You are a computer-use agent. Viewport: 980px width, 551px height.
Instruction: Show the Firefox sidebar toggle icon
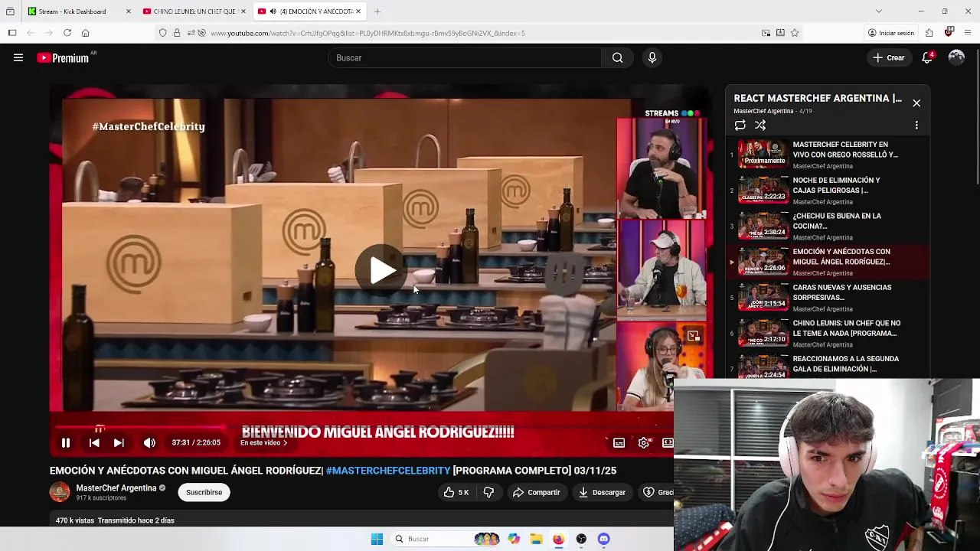pos(12,33)
